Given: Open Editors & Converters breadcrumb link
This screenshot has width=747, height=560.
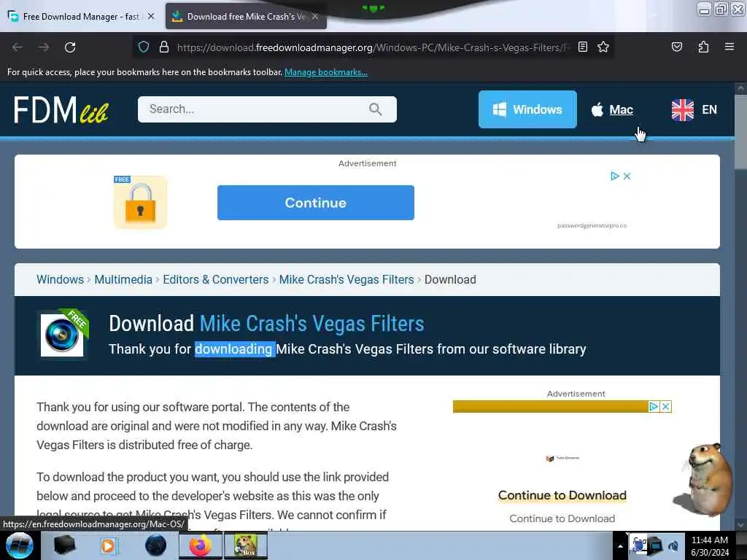Looking at the screenshot, I should pyautogui.click(x=216, y=279).
